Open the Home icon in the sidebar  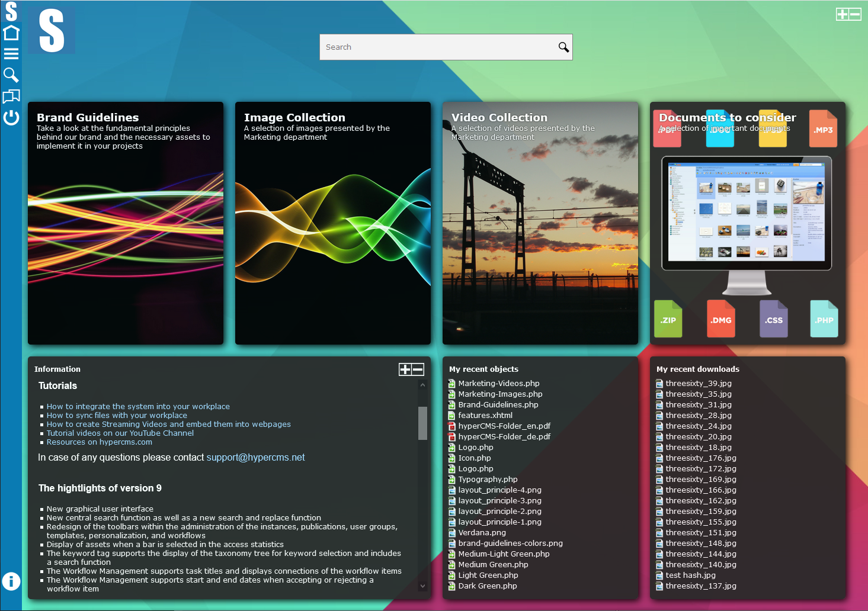point(11,31)
